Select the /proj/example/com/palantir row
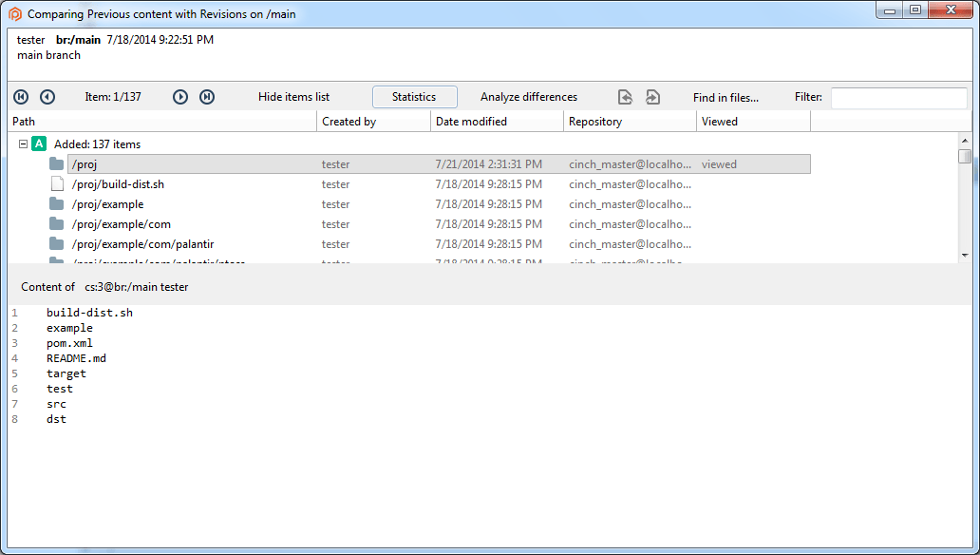The width and height of the screenshot is (980, 555). (x=440, y=244)
